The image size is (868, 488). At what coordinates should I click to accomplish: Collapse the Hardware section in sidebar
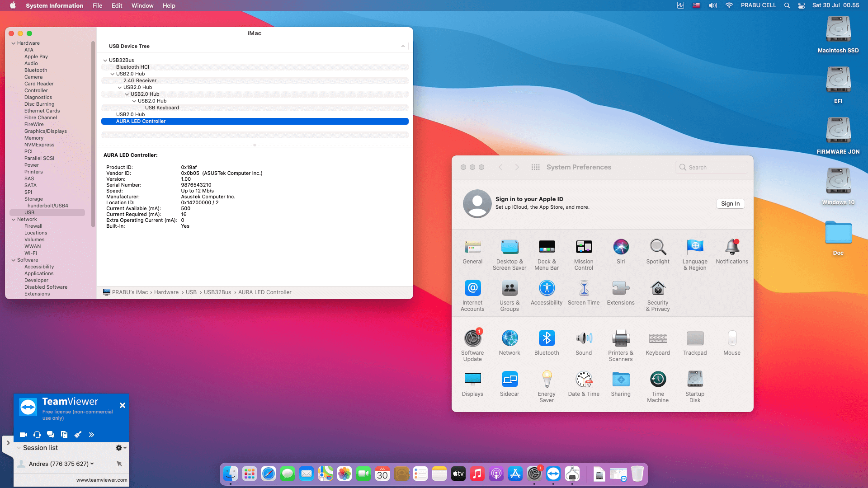pos(14,43)
